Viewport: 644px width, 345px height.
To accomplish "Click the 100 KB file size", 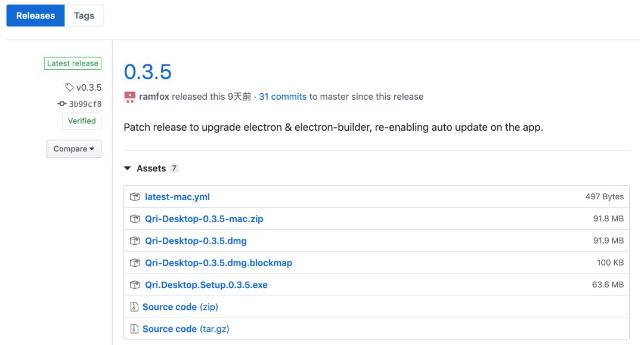I will [611, 263].
